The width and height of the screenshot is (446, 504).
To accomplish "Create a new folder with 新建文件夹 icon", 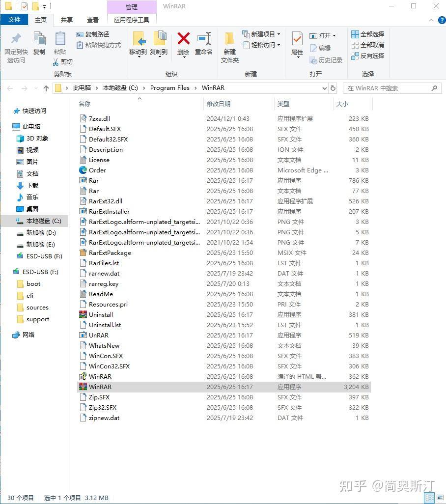I will [x=229, y=45].
